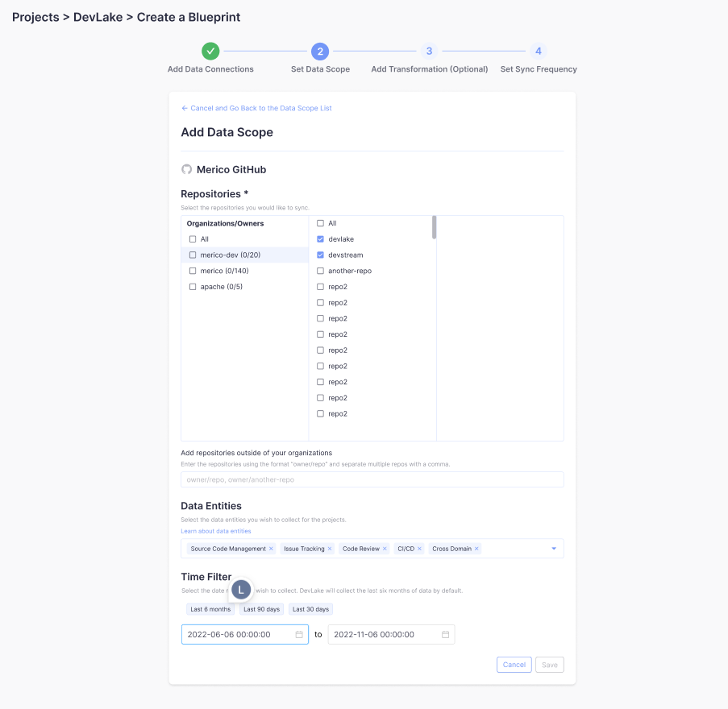The height and width of the screenshot is (709, 728).
Task: Click the start date 2022-06-06 field
Action: (244, 634)
